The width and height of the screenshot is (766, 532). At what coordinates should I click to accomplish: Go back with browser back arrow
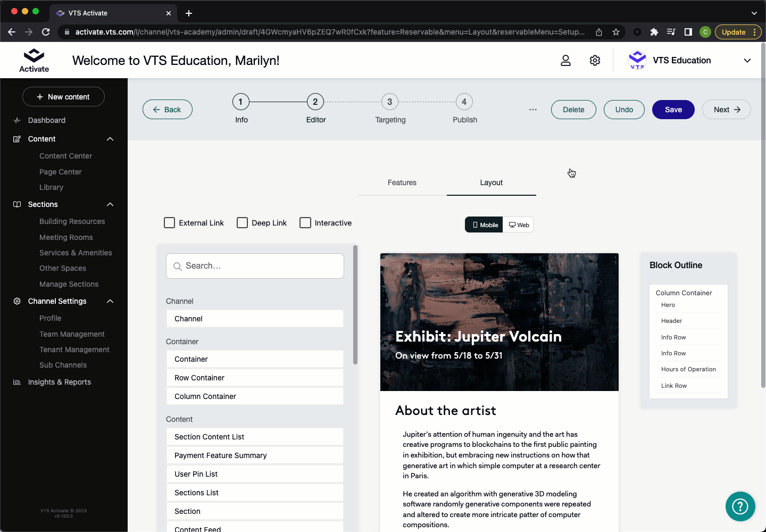12,32
